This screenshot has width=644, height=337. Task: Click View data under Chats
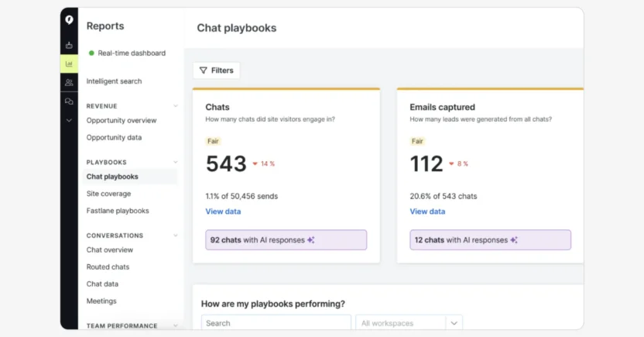[x=223, y=211]
